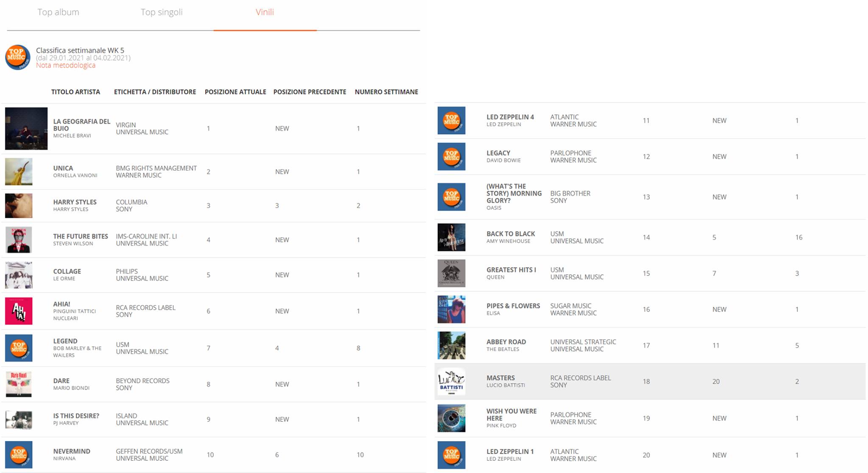Click the placeholder icon for Oasis Morning Glory
Screen dimensions: 868x473
point(451,197)
